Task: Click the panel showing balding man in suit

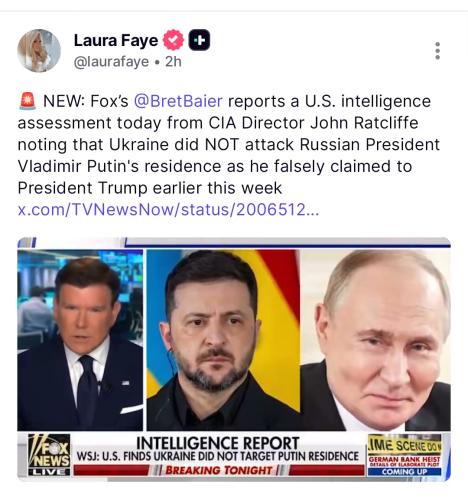Action: (376, 340)
